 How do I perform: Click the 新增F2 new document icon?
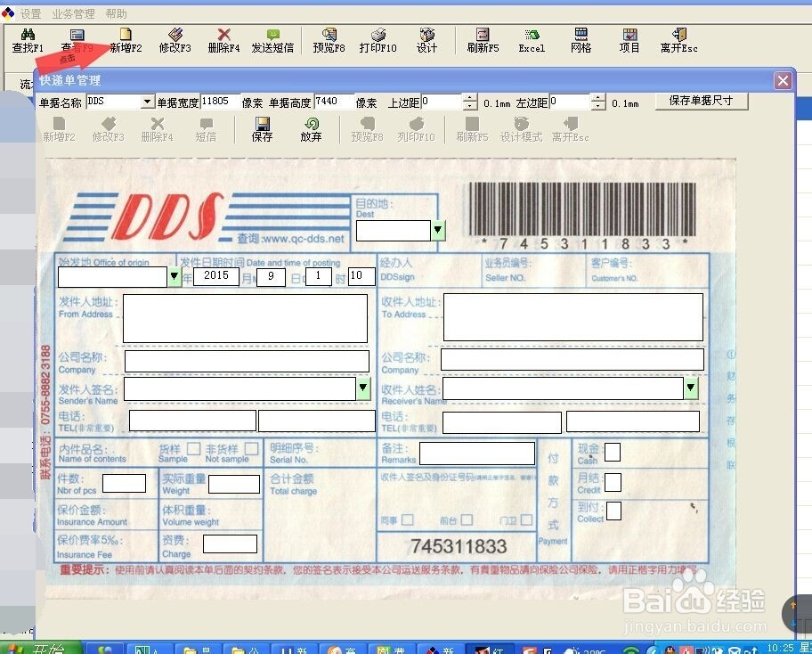pos(126,35)
